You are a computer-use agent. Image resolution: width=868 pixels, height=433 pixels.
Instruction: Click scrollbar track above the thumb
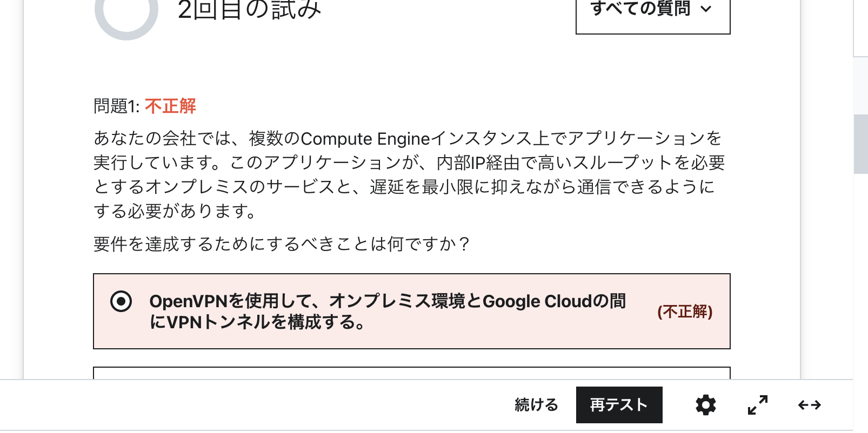[x=860, y=86]
